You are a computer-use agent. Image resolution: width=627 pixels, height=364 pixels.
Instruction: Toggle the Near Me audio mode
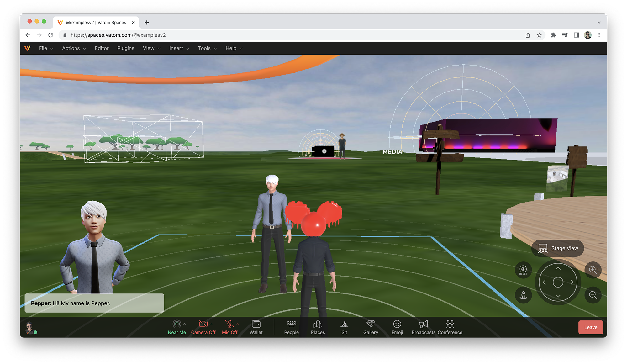click(177, 327)
